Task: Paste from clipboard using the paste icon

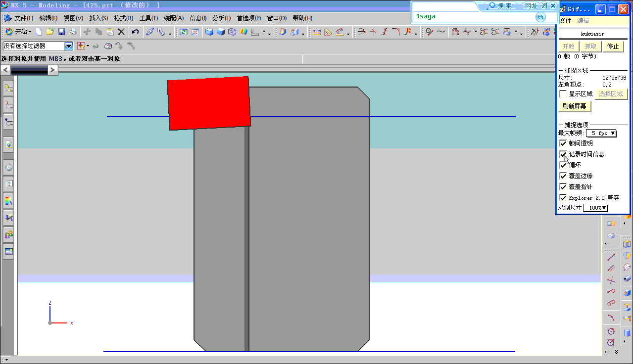Action: (x=110, y=32)
